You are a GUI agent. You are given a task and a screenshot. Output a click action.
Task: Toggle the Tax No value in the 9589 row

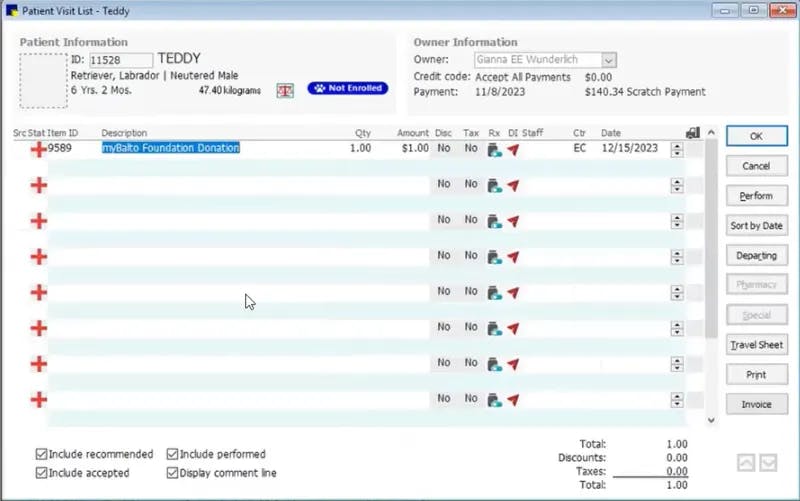pos(471,148)
